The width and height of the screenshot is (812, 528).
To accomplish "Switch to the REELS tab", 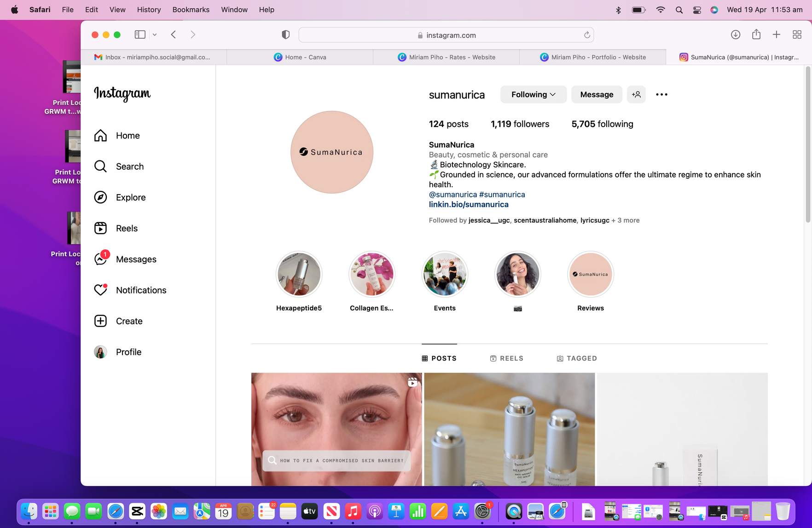I will click(x=506, y=358).
